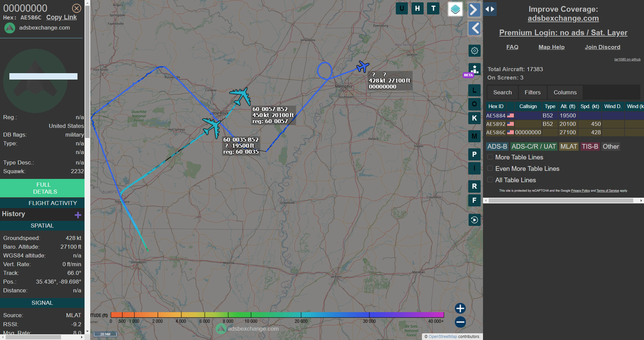The width and height of the screenshot is (644, 340).
Task: Sort table by Alt. (ft) column
Action: (x=568, y=106)
